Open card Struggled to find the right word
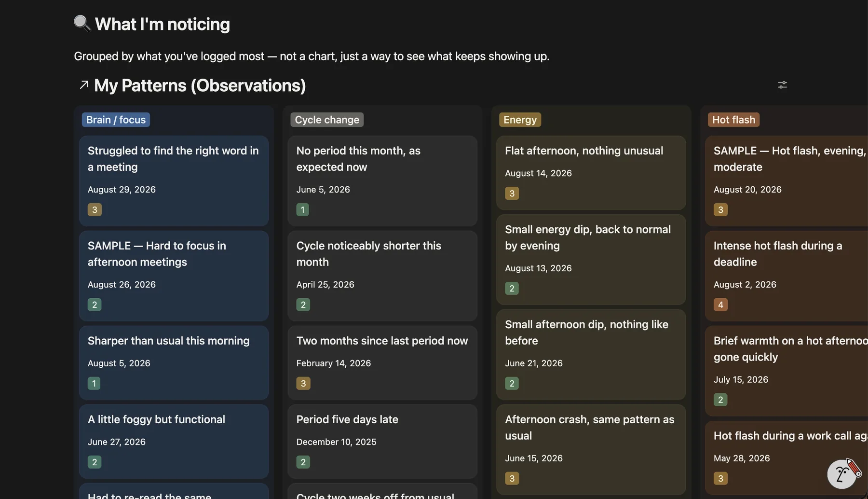This screenshot has height=499, width=868. click(174, 181)
